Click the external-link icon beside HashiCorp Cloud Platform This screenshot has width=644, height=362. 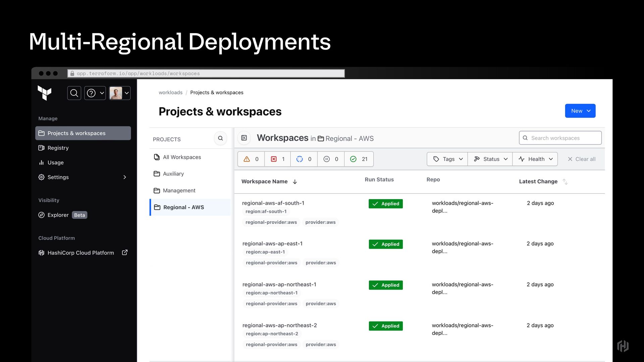125,252
